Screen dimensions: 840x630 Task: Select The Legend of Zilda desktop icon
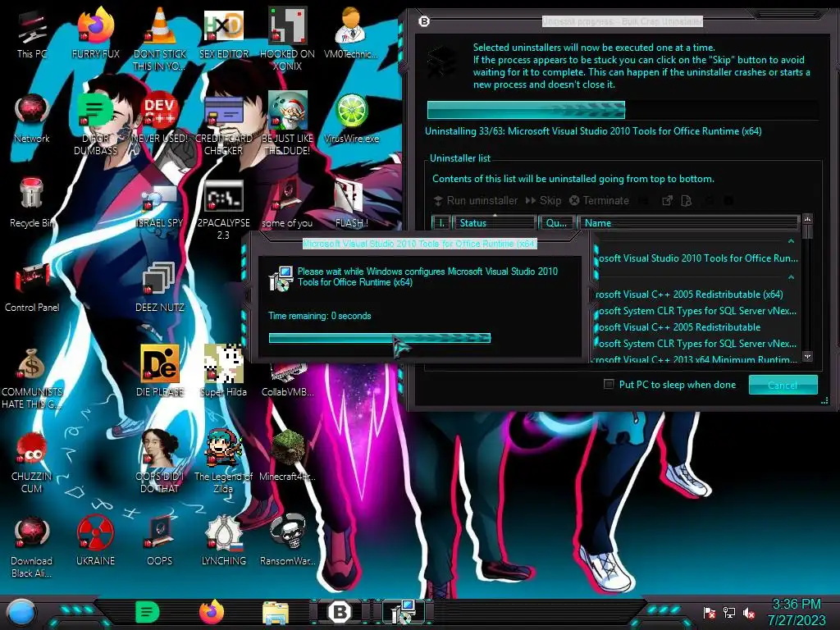[x=223, y=462]
